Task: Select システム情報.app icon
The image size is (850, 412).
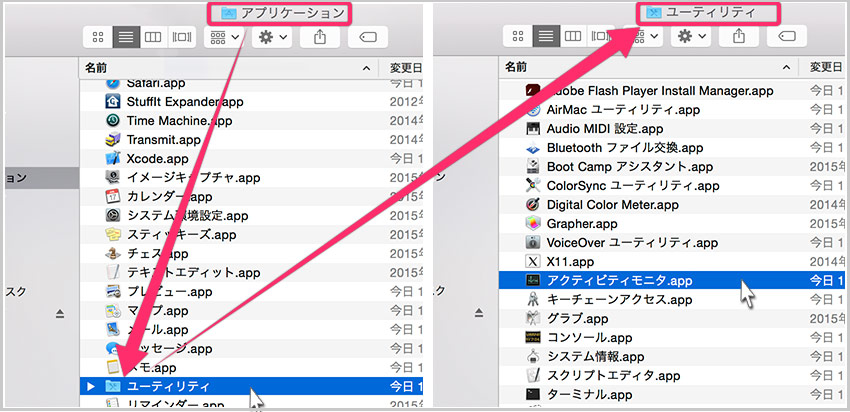Action: click(533, 356)
